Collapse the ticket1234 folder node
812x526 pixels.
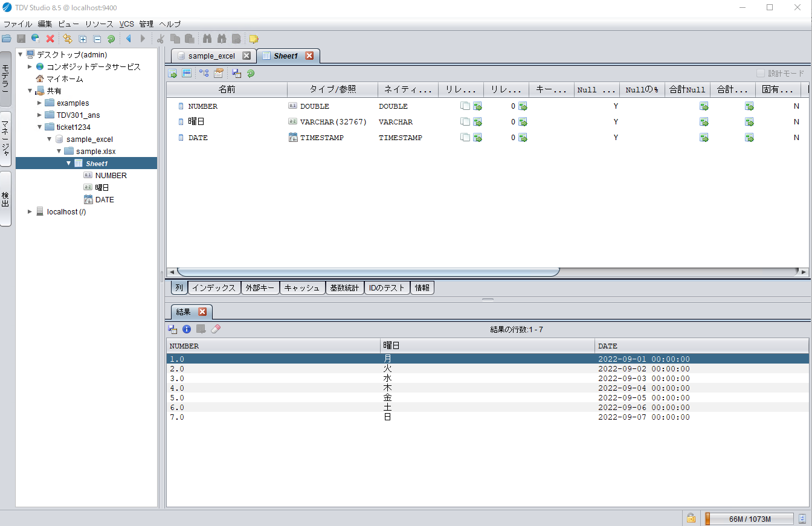click(x=40, y=127)
